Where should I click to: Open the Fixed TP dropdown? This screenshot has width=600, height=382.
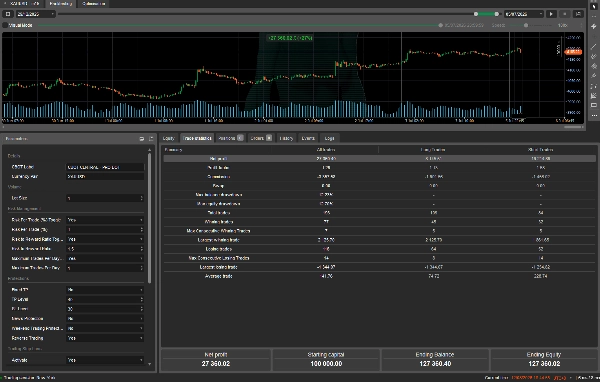click(x=105, y=290)
